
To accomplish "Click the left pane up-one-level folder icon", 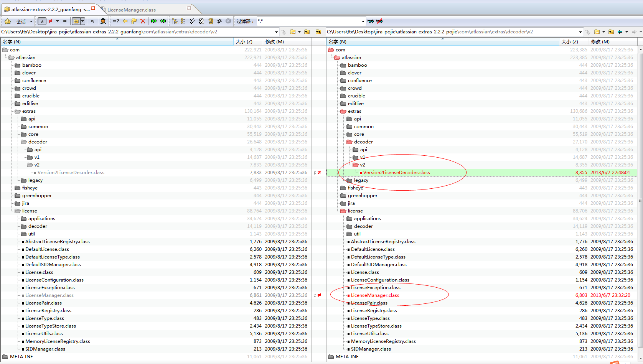I will (307, 32).
